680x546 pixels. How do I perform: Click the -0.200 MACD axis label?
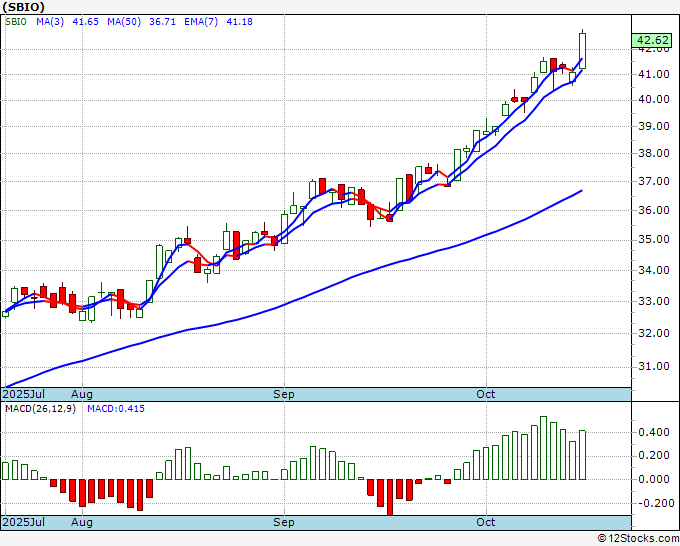tap(654, 503)
